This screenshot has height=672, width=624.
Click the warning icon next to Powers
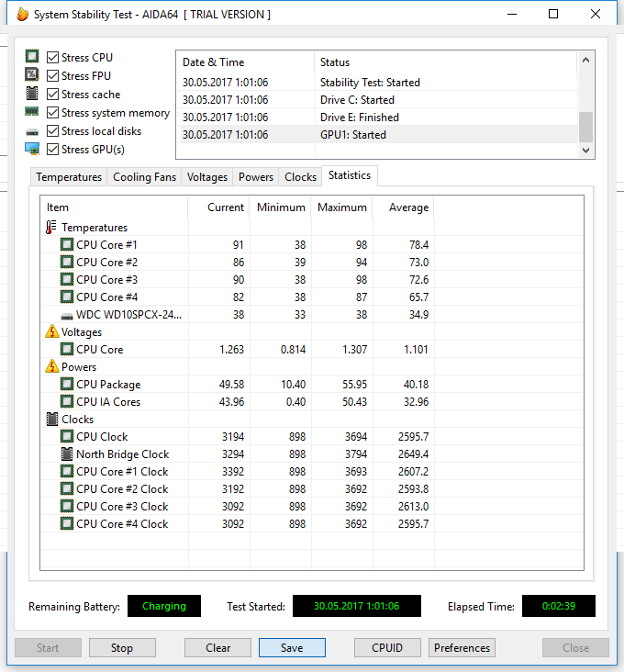[x=51, y=366]
